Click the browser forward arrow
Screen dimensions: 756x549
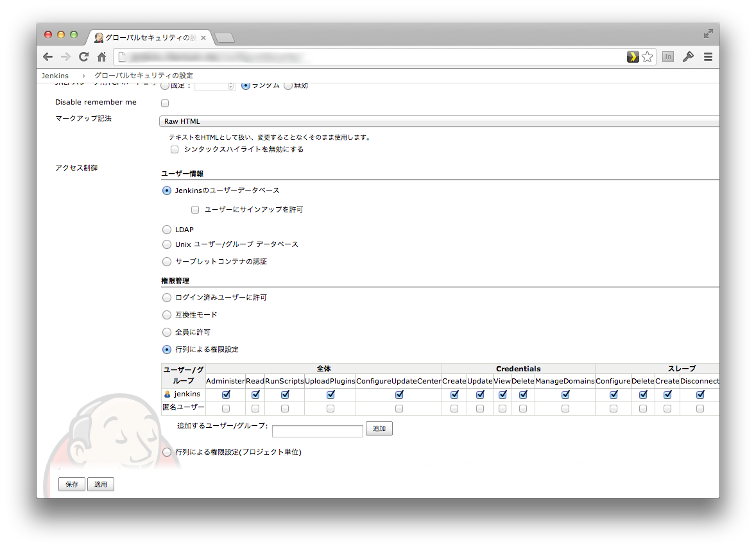tap(65, 57)
